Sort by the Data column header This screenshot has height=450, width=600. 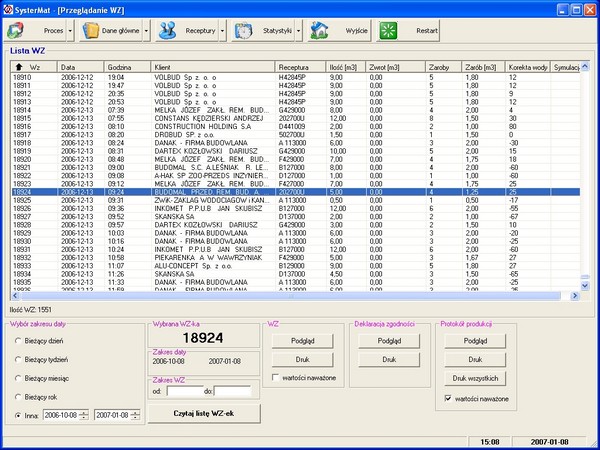pos(80,67)
